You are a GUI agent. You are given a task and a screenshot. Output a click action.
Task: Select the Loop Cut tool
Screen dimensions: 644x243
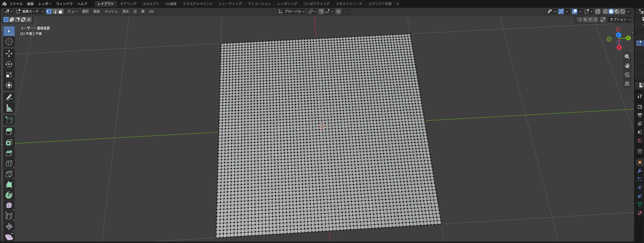pos(9,164)
